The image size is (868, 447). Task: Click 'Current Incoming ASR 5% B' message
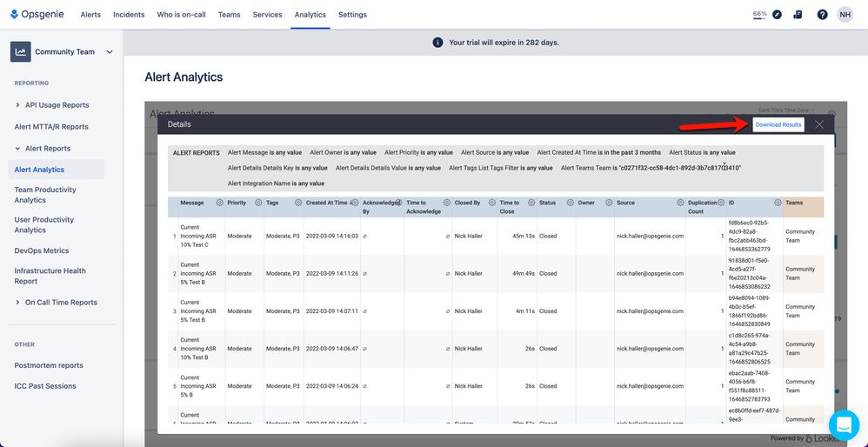198,387
